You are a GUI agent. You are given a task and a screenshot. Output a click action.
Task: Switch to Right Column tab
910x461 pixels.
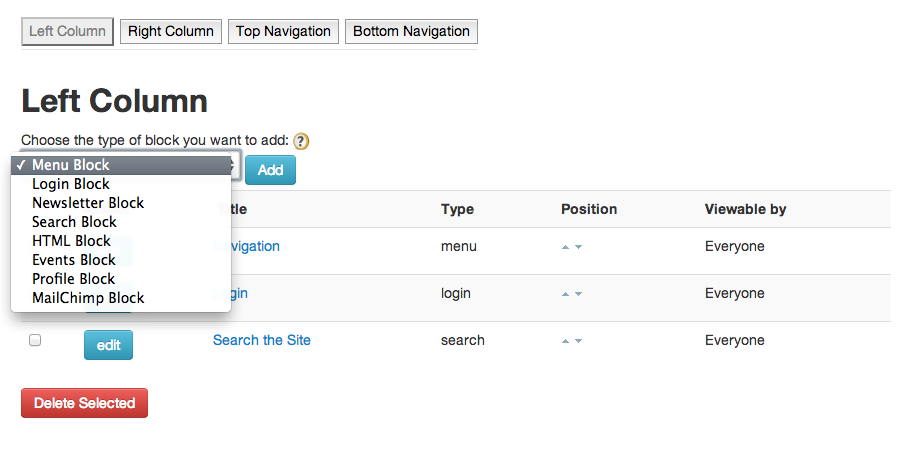click(171, 31)
